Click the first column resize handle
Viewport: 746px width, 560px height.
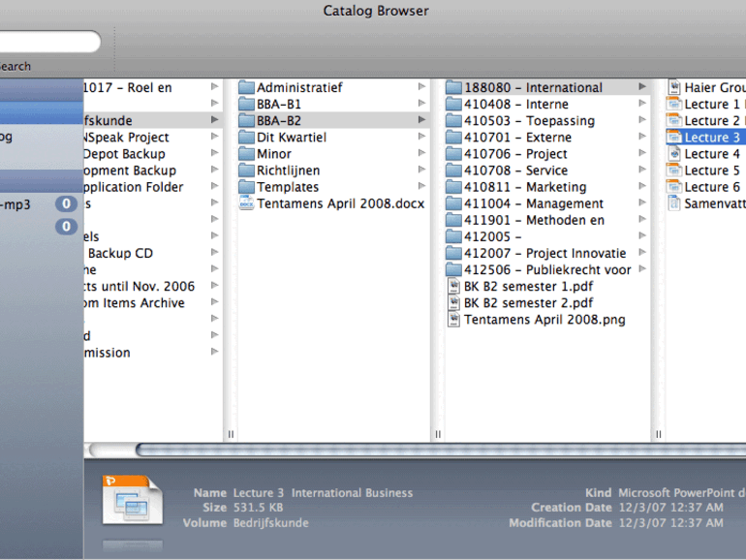coord(231,434)
